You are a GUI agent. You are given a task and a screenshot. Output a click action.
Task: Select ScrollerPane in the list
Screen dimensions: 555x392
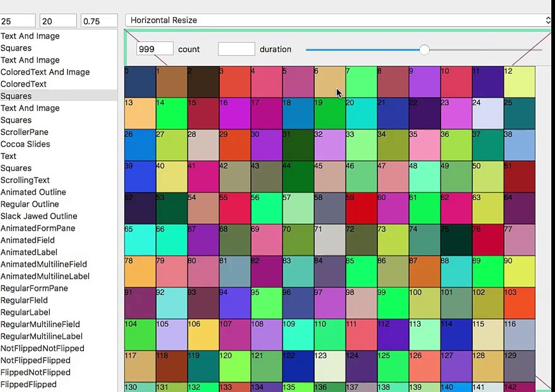click(58, 132)
